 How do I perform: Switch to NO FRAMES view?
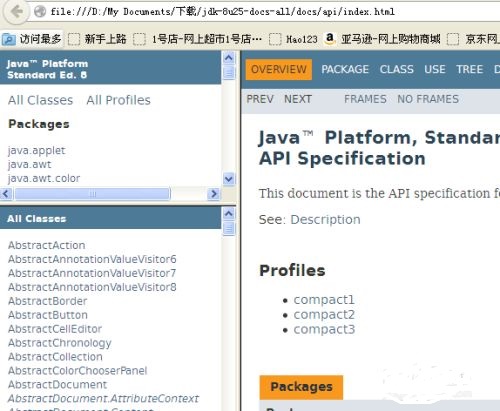(428, 99)
